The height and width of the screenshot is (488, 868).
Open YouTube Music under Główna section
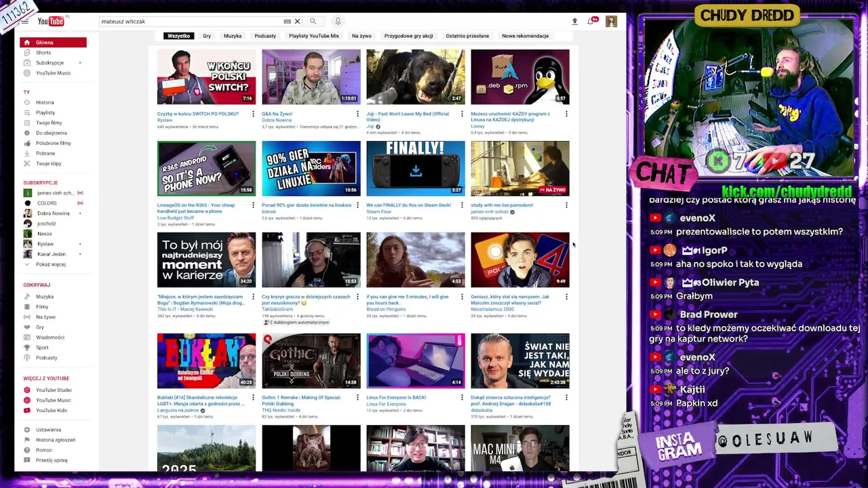tap(53, 73)
